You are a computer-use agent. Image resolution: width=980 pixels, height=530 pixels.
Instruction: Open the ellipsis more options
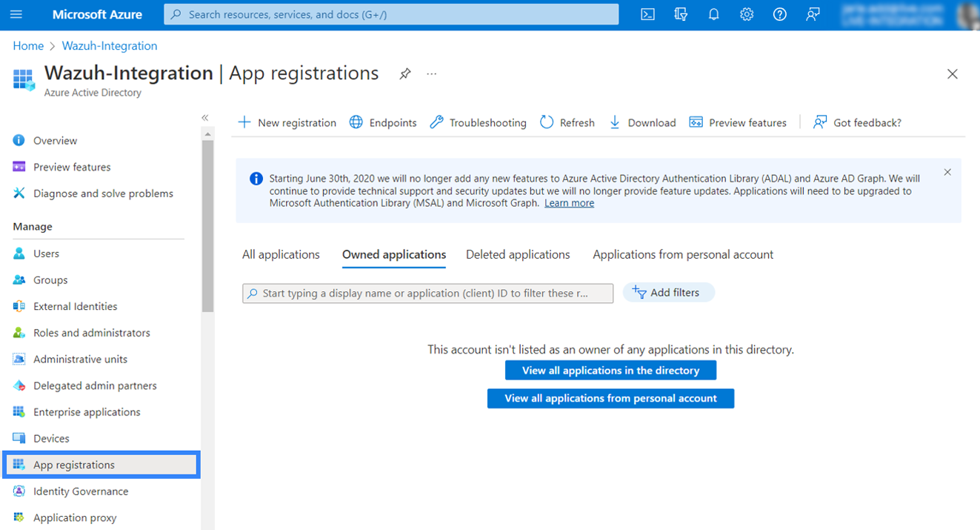432,74
